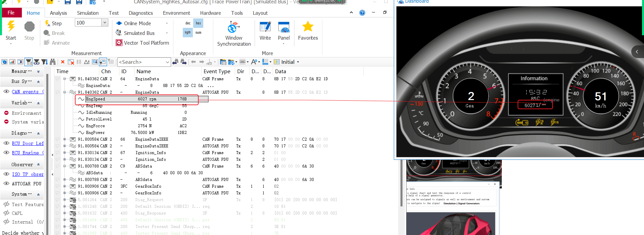Switch to the Simulation tab
Screen dimensions: 644x235
(88, 13)
